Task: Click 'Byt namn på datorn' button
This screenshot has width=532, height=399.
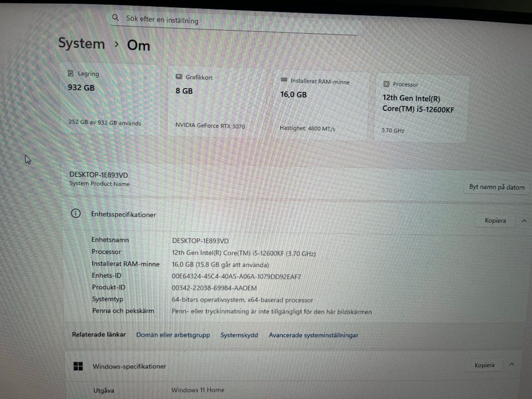Action: pyautogui.click(x=497, y=187)
